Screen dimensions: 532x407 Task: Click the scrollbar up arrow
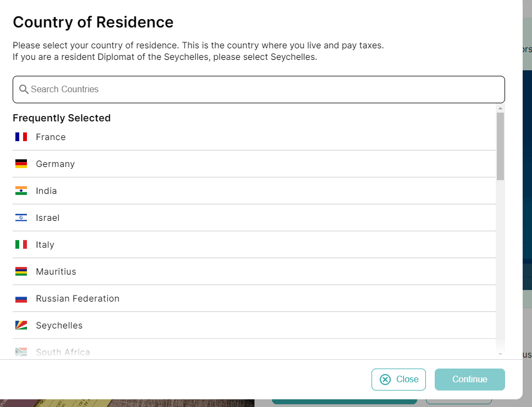coord(500,108)
